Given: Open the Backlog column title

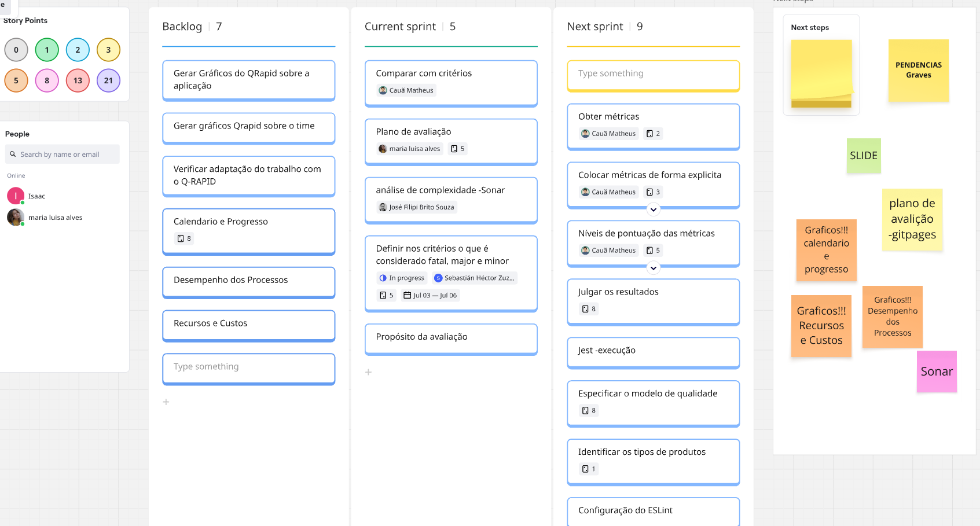Looking at the screenshot, I should click(182, 27).
